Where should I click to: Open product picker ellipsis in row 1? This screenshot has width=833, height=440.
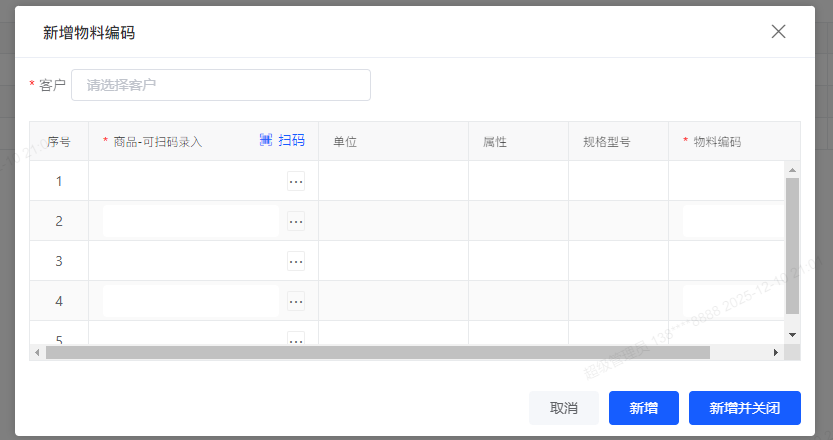(x=296, y=181)
